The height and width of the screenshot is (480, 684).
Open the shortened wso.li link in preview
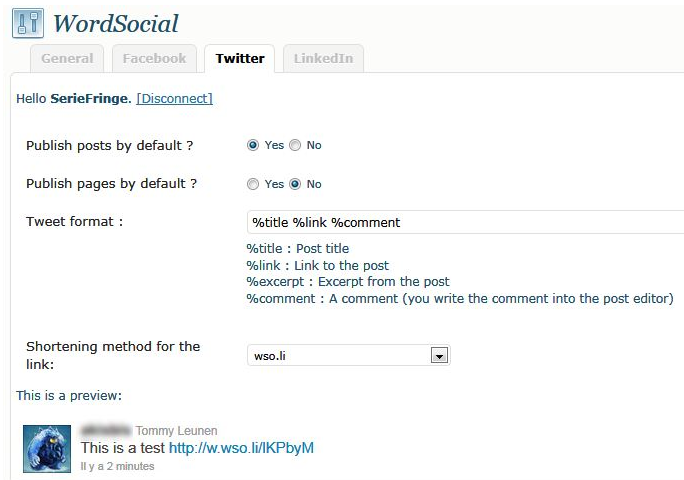click(x=241, y=448)
